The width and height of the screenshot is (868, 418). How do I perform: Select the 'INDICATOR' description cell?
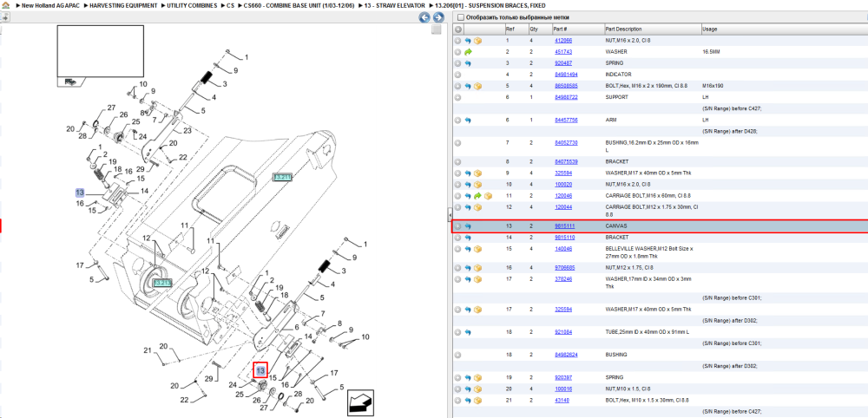pos(618,75)
